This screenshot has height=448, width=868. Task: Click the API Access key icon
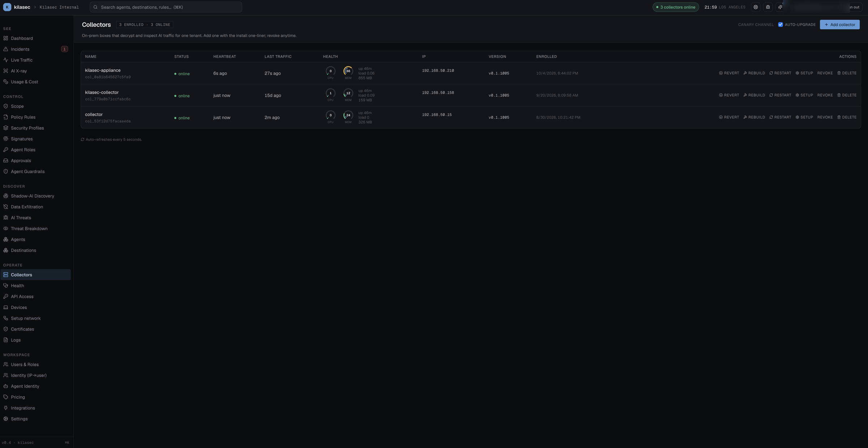(5, 296)
